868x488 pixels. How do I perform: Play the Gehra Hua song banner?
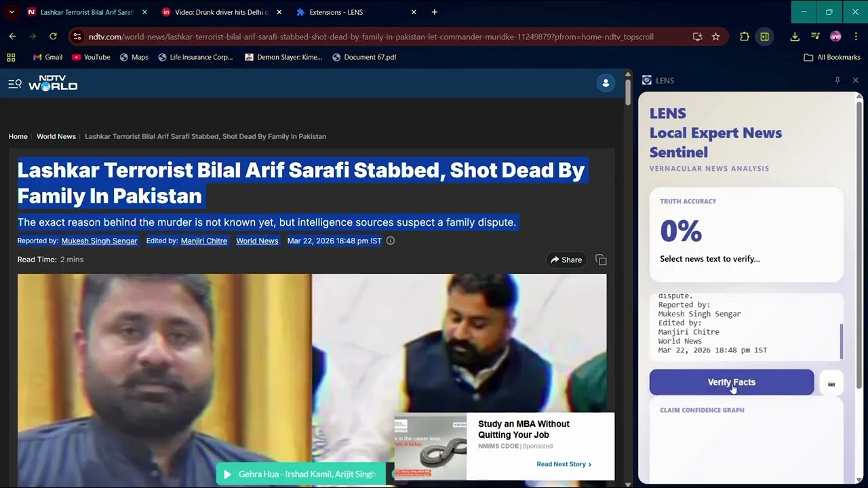click(x=300, y=474)
